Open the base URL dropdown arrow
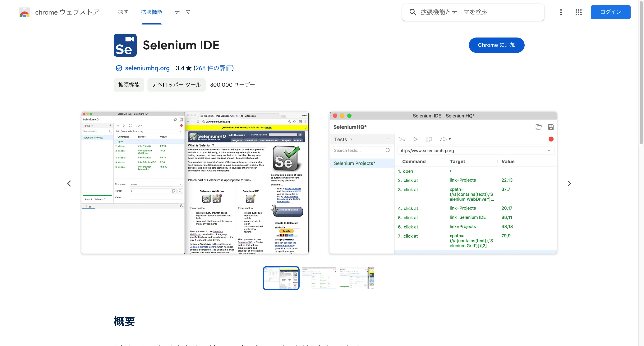Viewport: 644px width, 346px height. 549,151
